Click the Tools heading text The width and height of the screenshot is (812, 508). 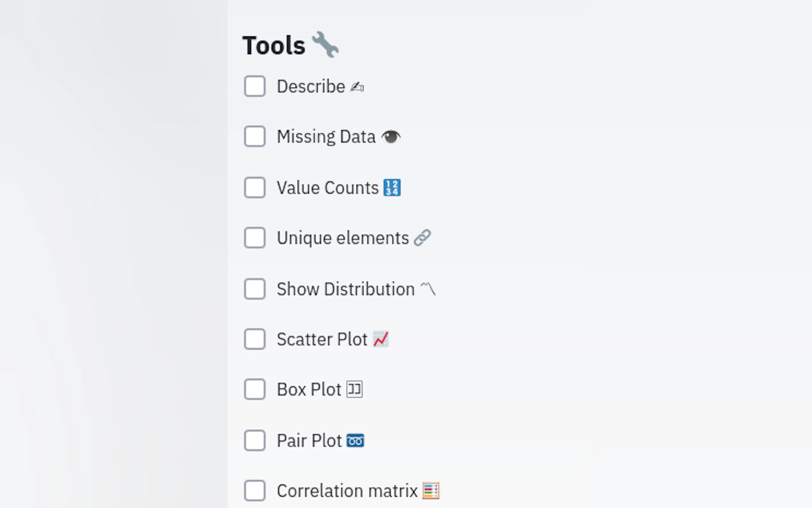coord(274,45)
